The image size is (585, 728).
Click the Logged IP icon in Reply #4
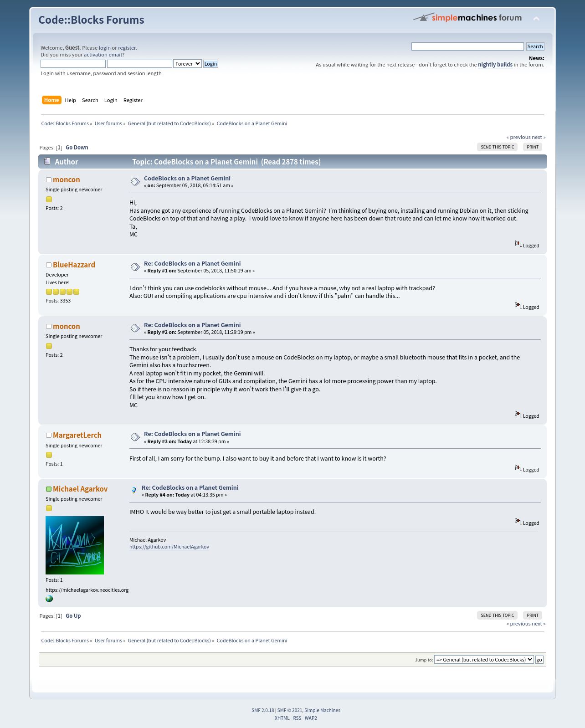(518, 522)
